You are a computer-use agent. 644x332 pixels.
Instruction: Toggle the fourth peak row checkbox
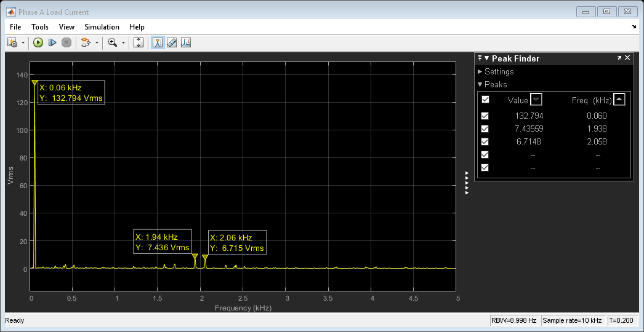485,155
